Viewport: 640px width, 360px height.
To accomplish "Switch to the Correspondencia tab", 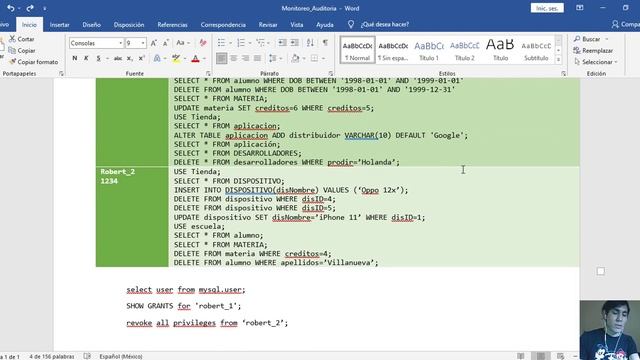I will [x=223, y=25].
